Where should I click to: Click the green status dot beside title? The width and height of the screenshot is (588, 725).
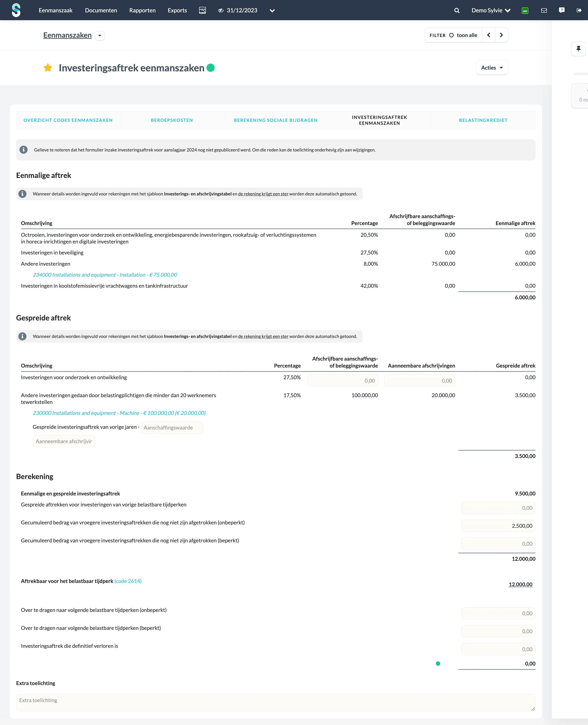coord(210,68)
